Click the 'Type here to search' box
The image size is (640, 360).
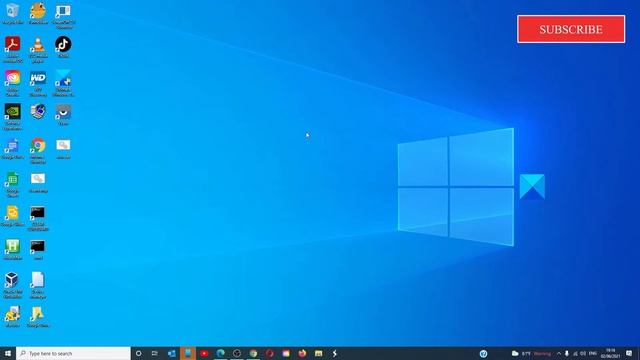tap(73, 353)
